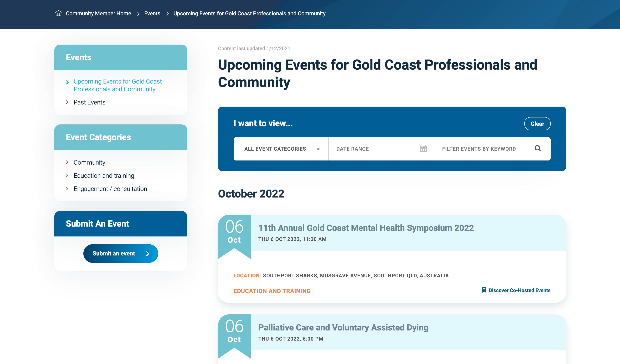Click the chevron beside Past Events
Image resolution: width=620 pixels, height=364 pixels.
pyautogui.click(x=67, y=102)
